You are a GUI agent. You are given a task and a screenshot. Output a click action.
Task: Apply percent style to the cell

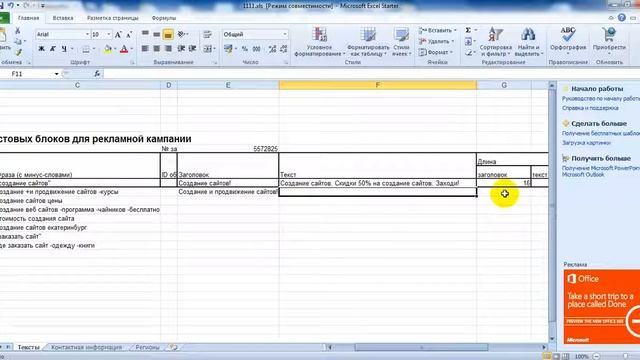pos(244,49)
